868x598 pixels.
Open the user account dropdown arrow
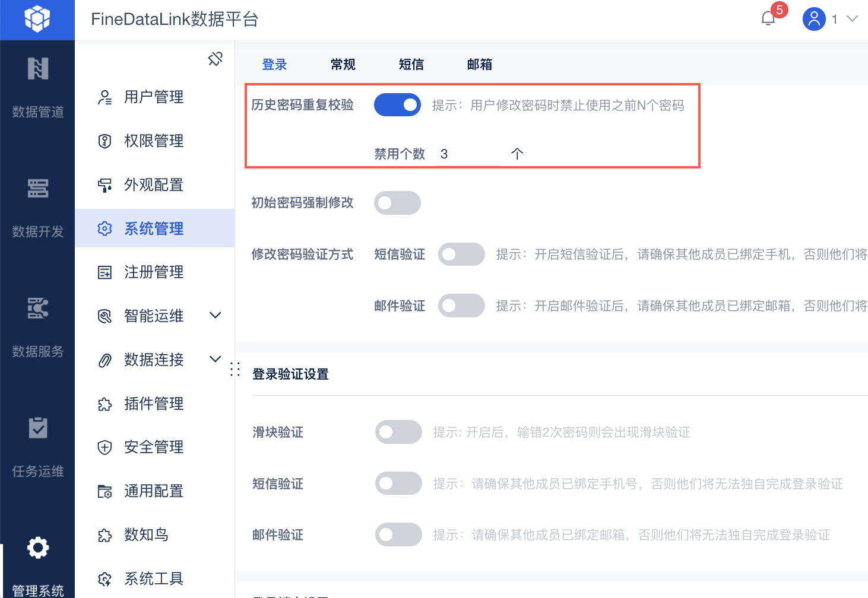tap(853, 19)
